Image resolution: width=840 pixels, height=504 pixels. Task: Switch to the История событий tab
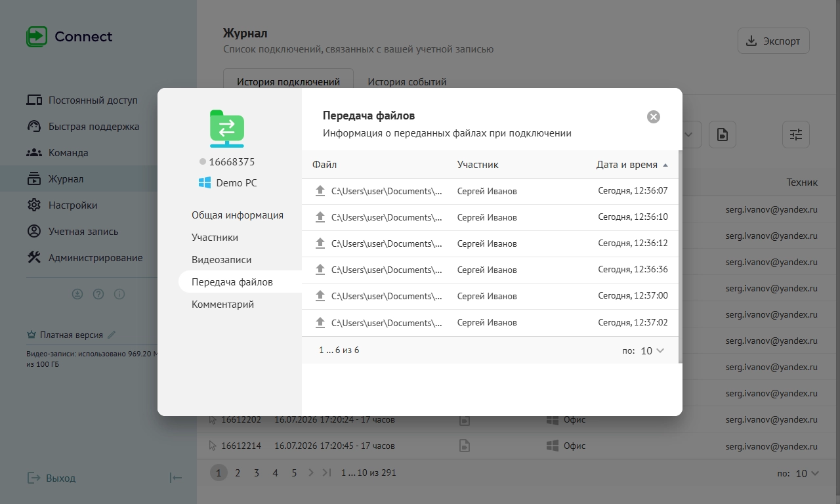(407, 82)
